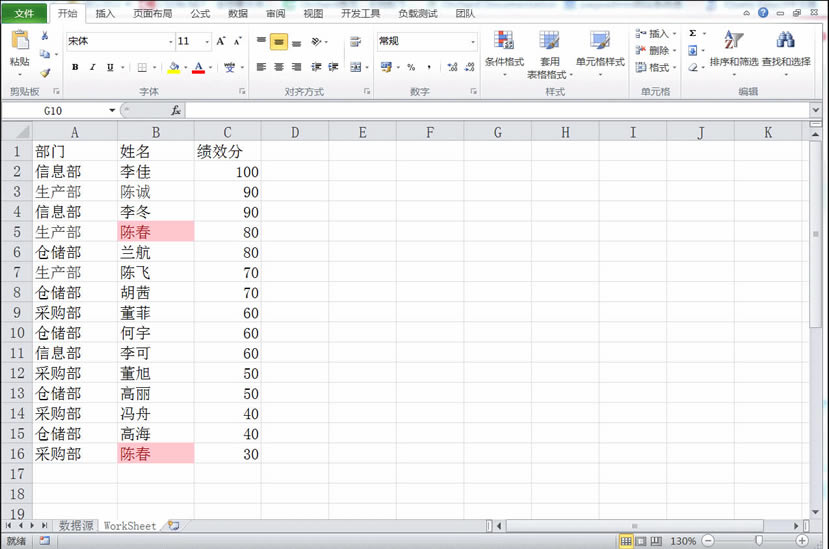This screenshot has height=549, width=829.
Task: Click the wrap text icon
Action: [x=355, y=42]
